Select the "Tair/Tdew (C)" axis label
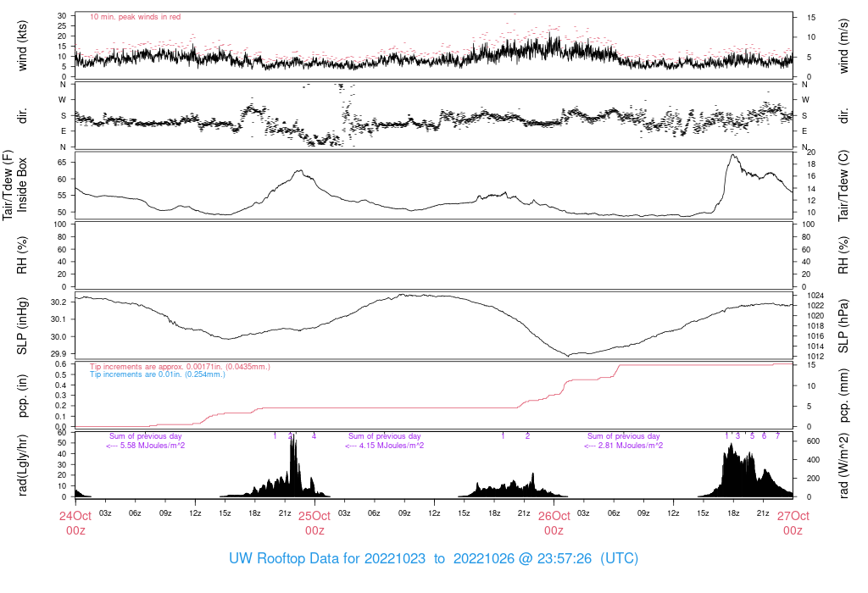 tap(843, 186)
